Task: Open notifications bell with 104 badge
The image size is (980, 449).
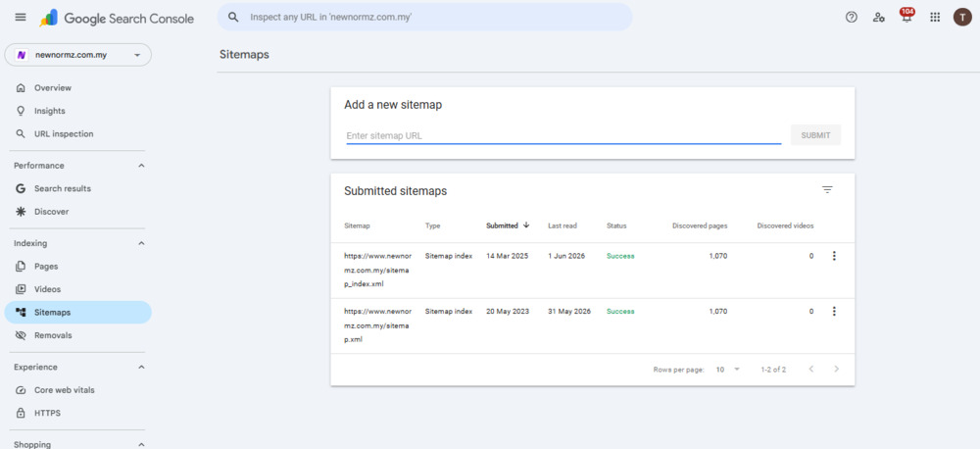Action: tap(906, 17)
